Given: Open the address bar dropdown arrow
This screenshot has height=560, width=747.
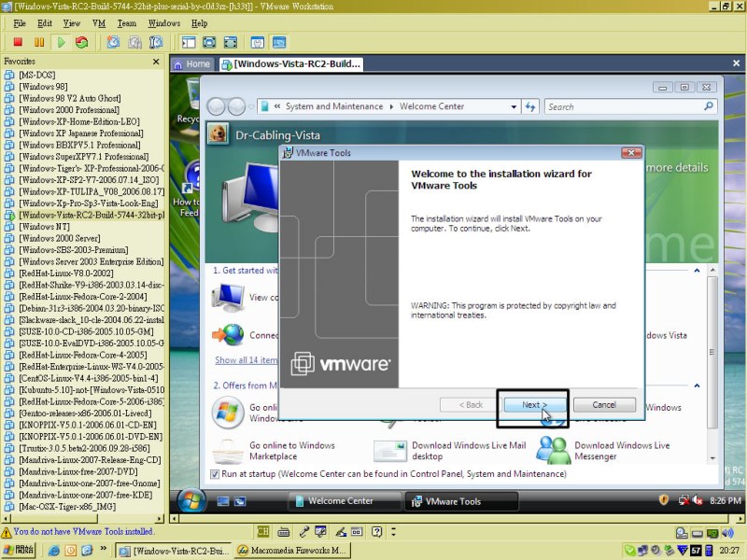Looking at the screenshot, I should click(514, 106).
